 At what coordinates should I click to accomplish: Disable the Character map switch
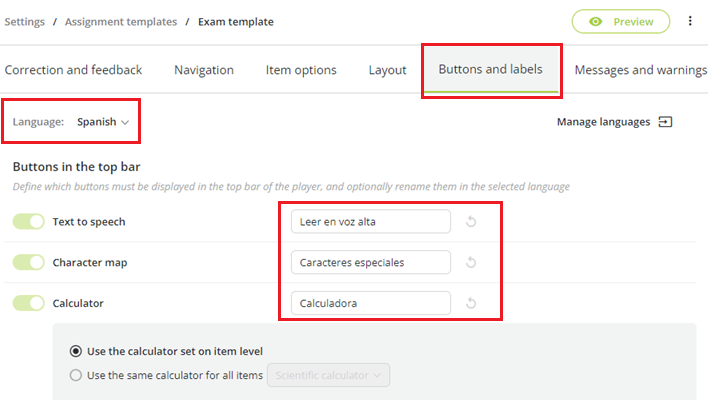click(28, 262)
